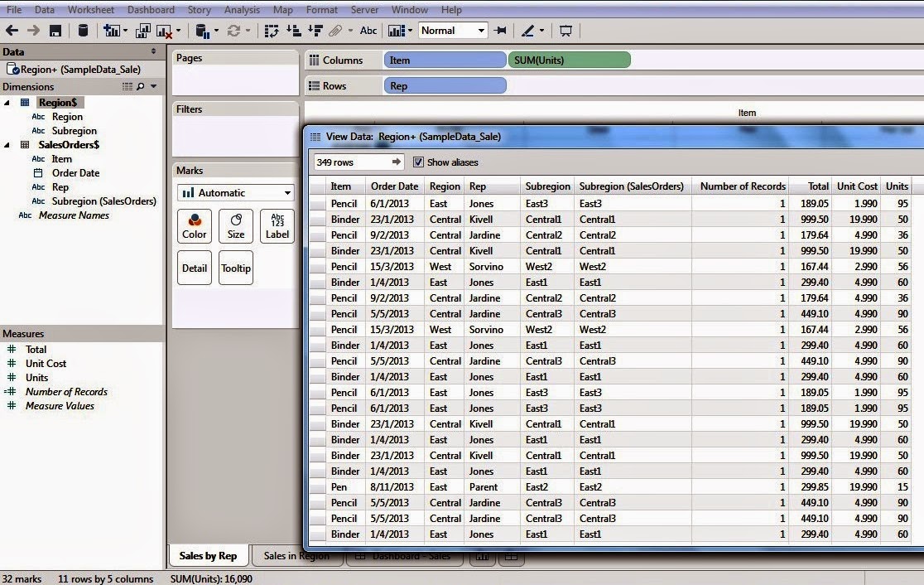Open the Dimensions pane menu arrow
Viewport: 924px width, 585px height.
pyautogui.click(x=154, y=87)
